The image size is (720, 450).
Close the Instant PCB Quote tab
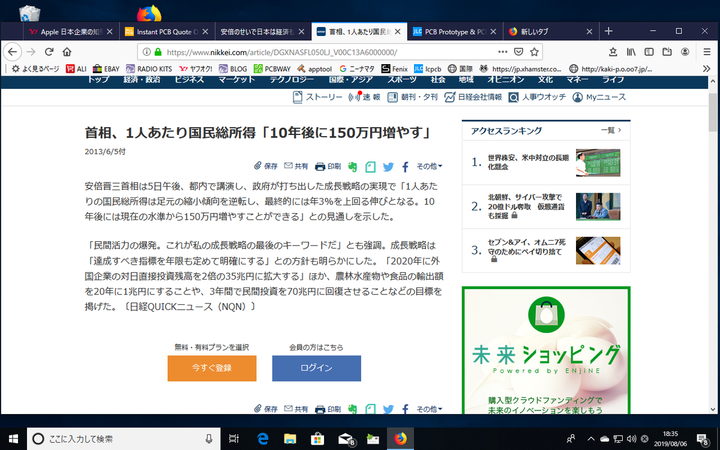205,32
